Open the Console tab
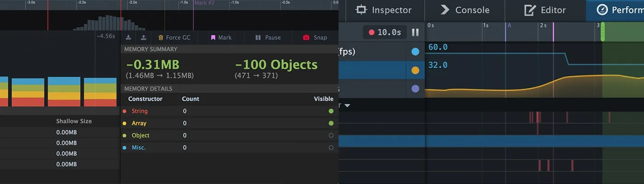This screenshot has height=184, width=644. tap(465, 10)
